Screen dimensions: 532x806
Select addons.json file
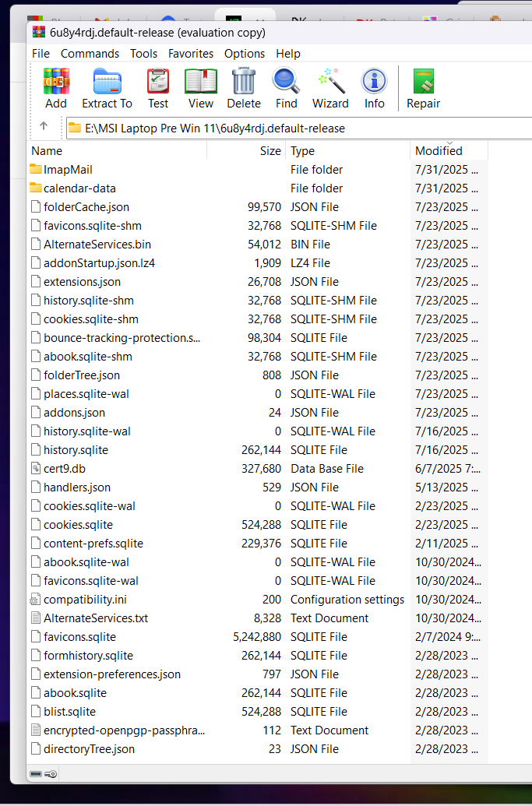[x=75, y=412]
